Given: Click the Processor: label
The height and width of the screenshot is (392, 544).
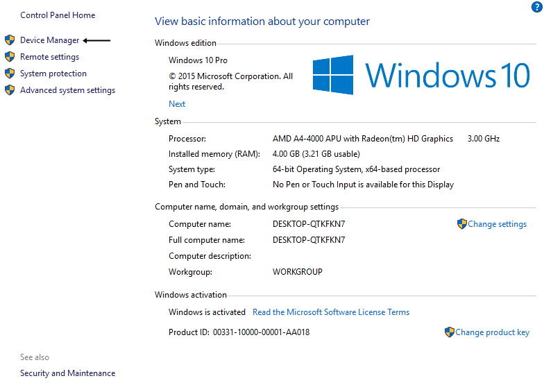Looking at the screenshot, I should coord(187,139).
